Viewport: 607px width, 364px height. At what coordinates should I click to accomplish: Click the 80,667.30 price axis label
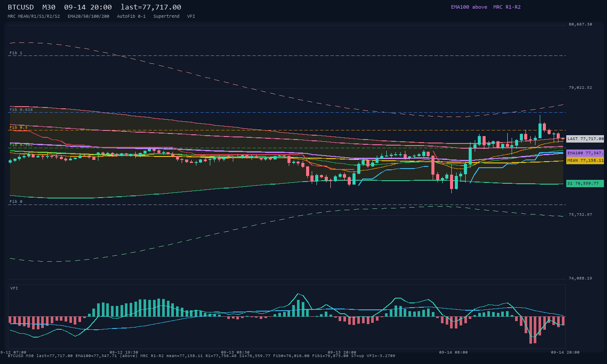click(580, 24)
